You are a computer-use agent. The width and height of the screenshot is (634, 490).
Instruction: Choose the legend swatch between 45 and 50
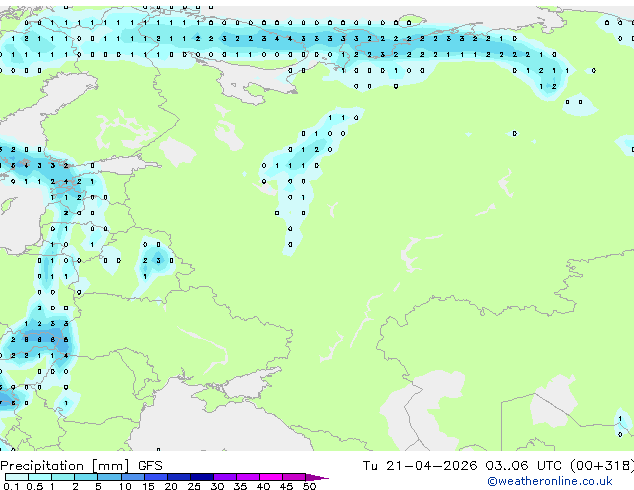click(x=294, y=477)
